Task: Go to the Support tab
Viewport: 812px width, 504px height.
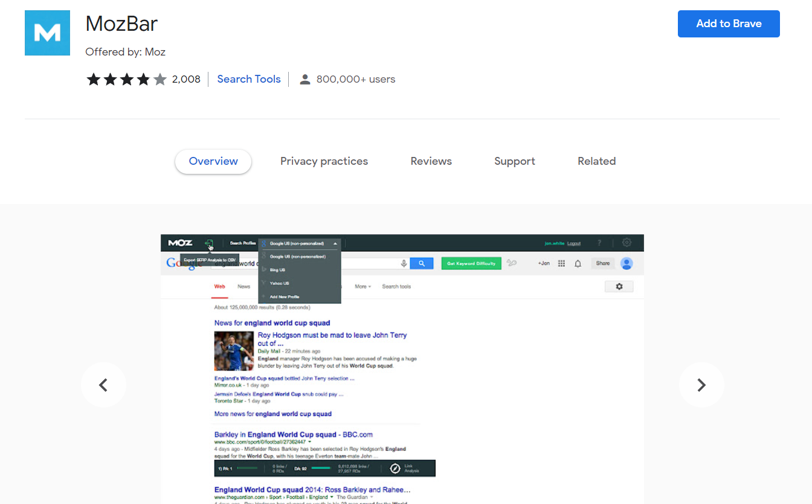Action: pos(515,161)
